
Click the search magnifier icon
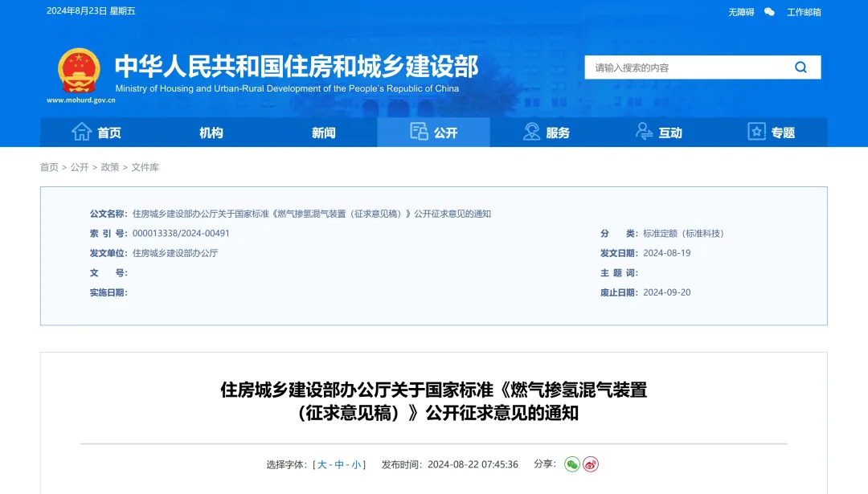(800, 67)
